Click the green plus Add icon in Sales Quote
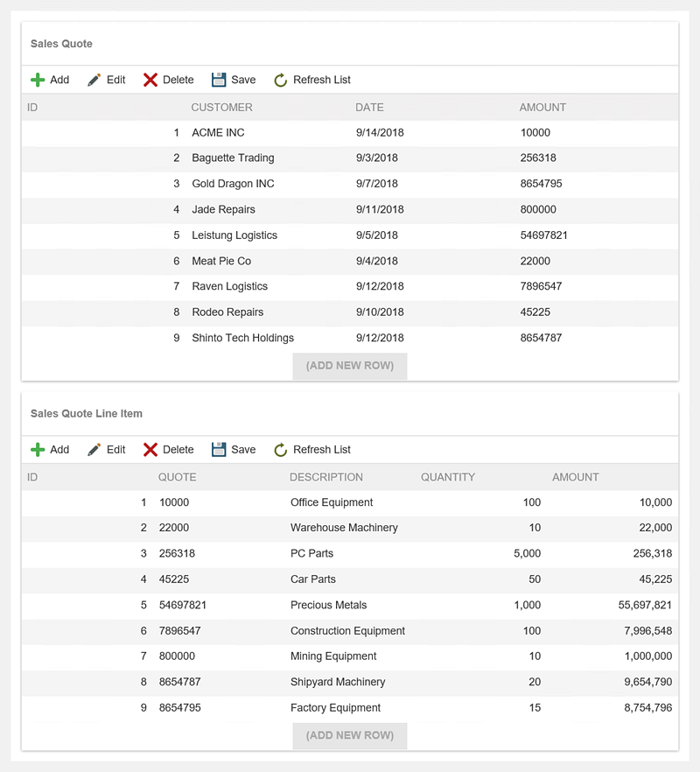The width and height of the screenshot is (700, 772). [38, 80]
